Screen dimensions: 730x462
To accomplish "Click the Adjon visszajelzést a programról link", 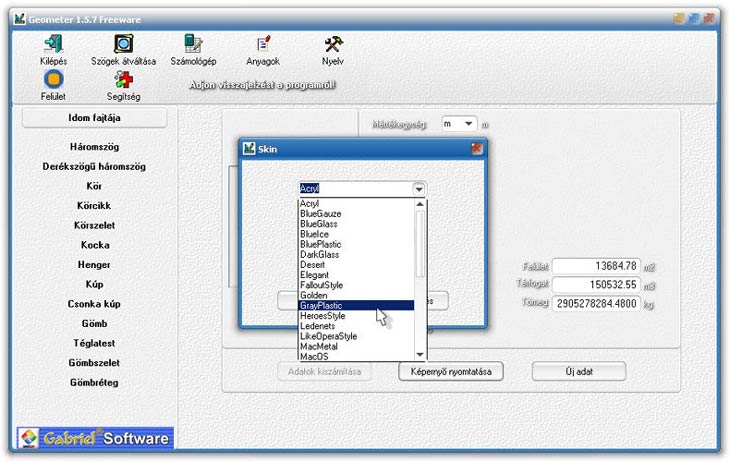I will coord(263,85).
